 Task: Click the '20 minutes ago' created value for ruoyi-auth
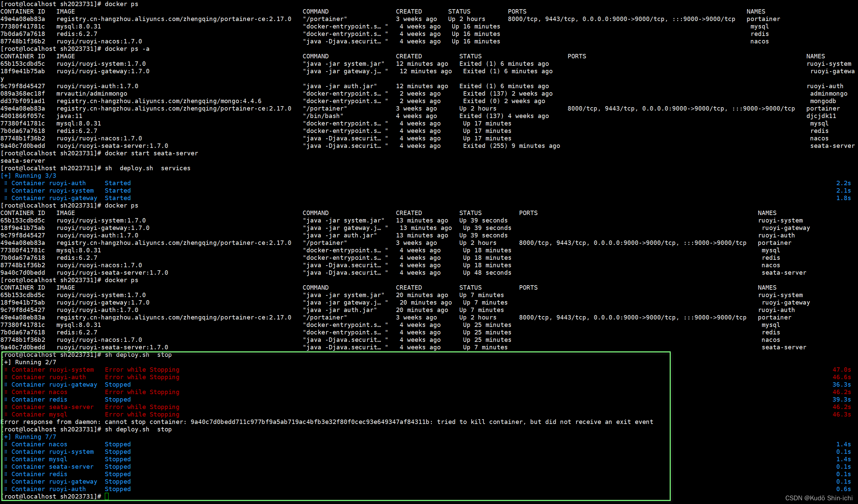[x=422, y=310]
